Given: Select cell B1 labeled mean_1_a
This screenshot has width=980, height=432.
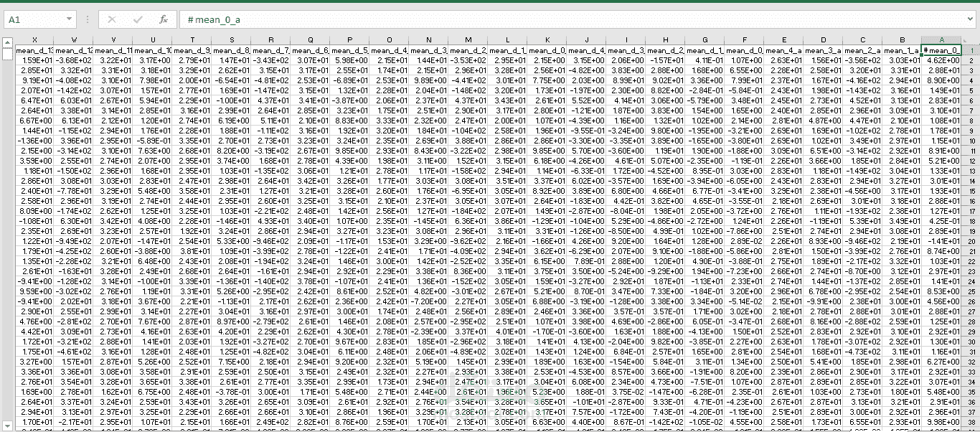Looking at the screenshot, I should [902, 50].
